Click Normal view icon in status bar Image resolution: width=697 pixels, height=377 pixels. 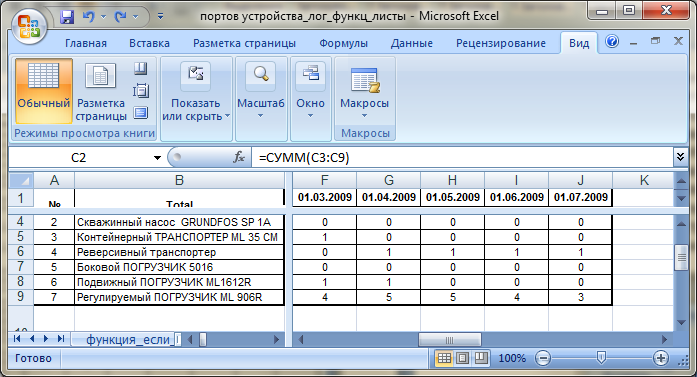(x=444, y=358)
